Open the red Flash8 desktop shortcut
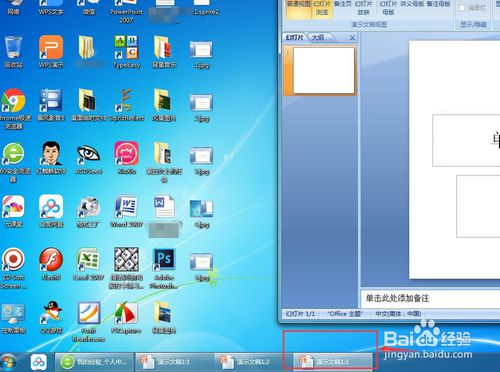This screenshot has height=372, width=500. pos(51,264)
